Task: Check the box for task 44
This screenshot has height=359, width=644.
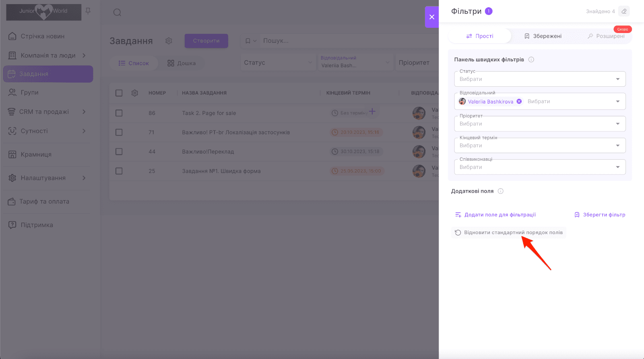Action: 119,151
